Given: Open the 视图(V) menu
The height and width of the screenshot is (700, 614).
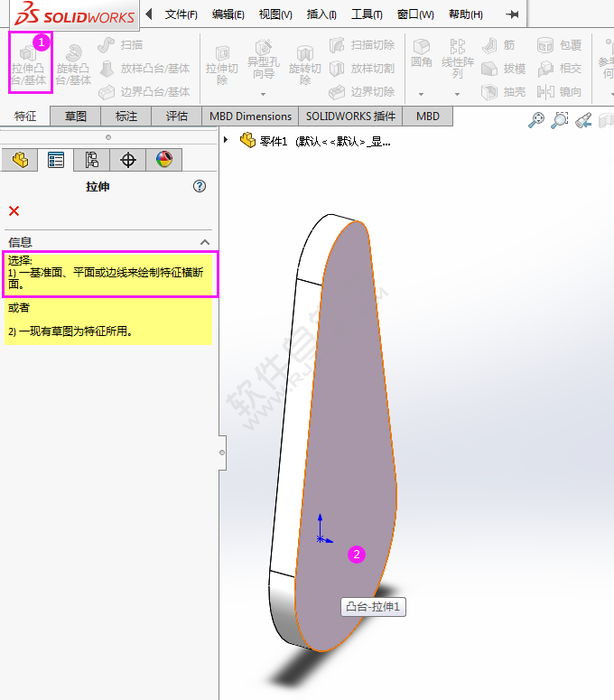Looking at the screenshot, I should click(x=275, y=14).
